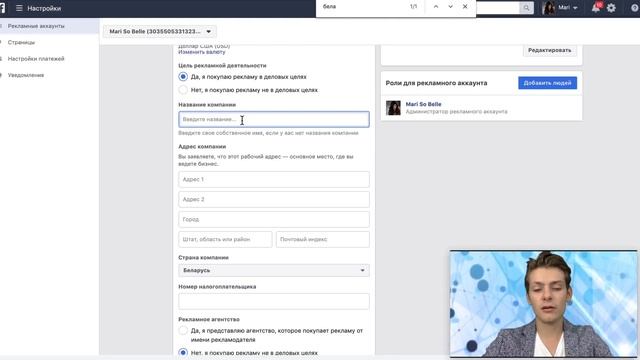Select the last radio under Рекламное агентство
The width and height of the screenshot is (640, 360).
[183, 353]
